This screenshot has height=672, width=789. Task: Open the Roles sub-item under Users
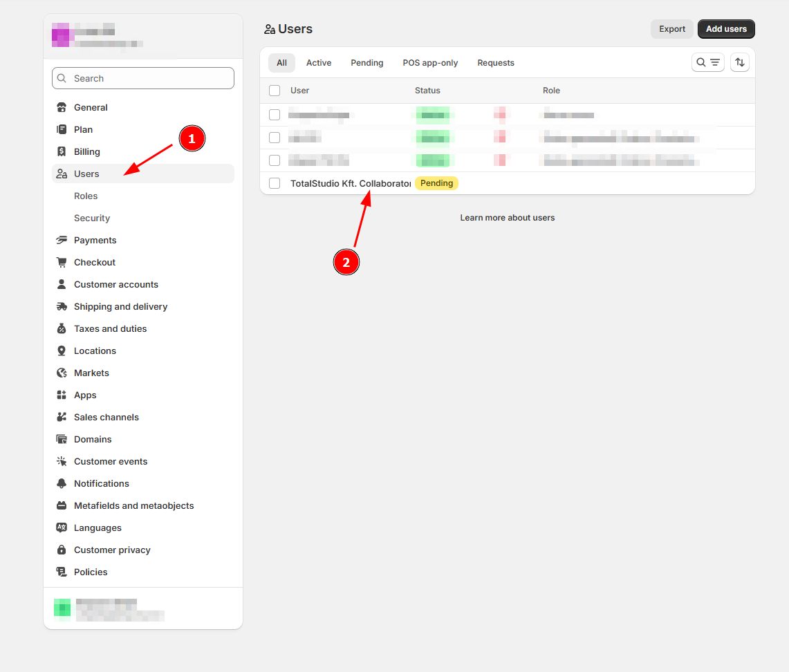pos(86,196)
